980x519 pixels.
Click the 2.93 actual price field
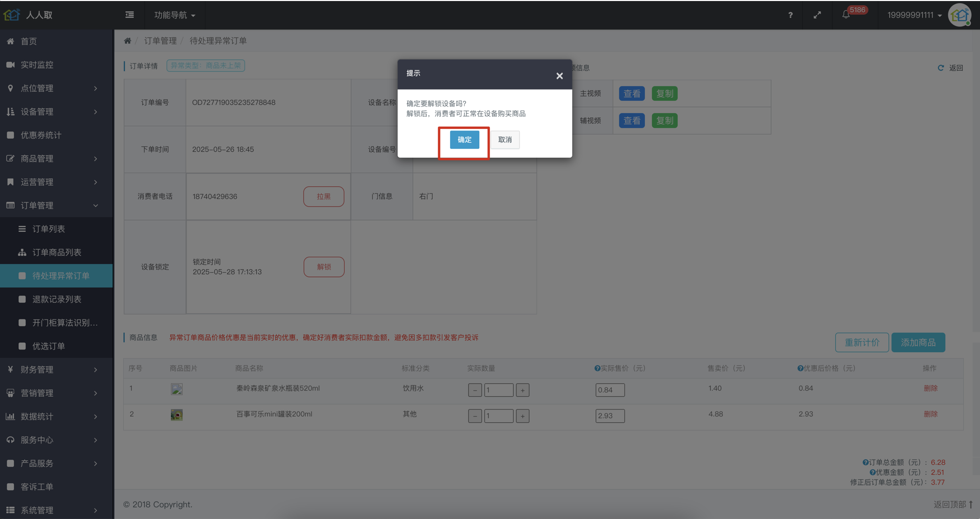(610, 416)
